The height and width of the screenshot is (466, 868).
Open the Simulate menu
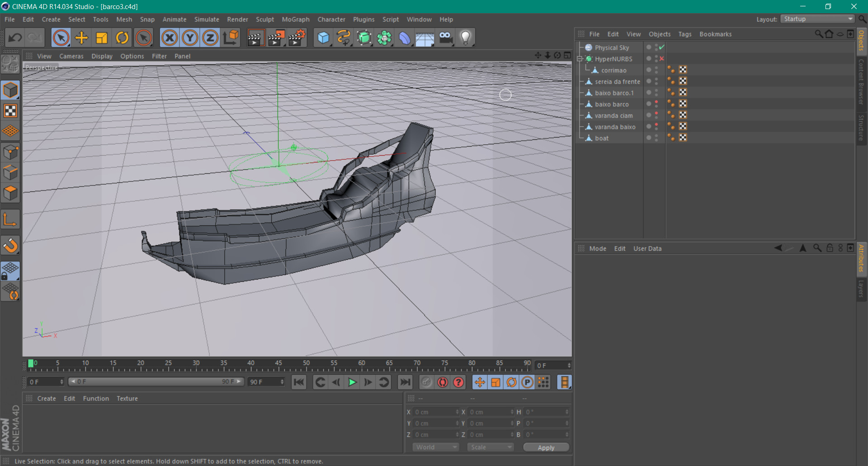point(207,19)
